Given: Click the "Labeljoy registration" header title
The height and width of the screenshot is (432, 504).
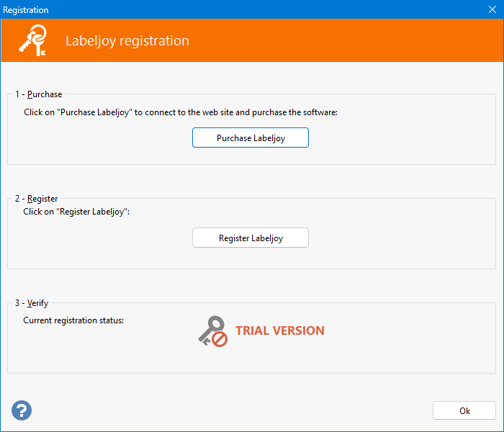Looking at the screenshot, I should point(127,41).
